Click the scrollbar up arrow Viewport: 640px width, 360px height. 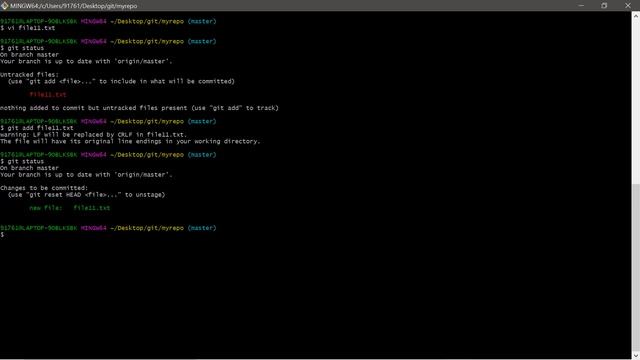(x=636, y=16)
